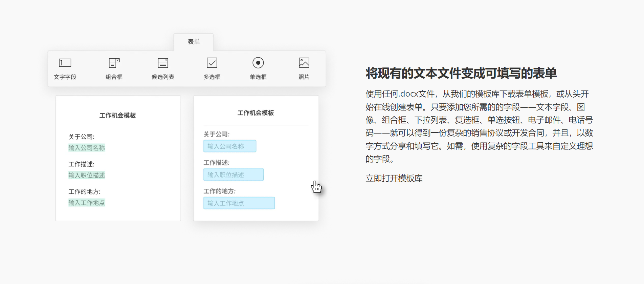Image resolution: width=644 pixels, height=284 pixels.
Task: Click the 多选框 label in the toolbar
Action: tap(212, 77)
